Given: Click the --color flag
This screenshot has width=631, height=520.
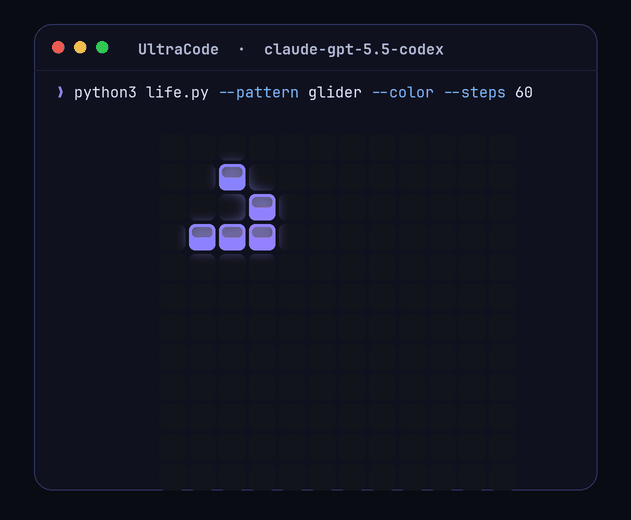Looking at the screenshot, I should click(403, 93).
